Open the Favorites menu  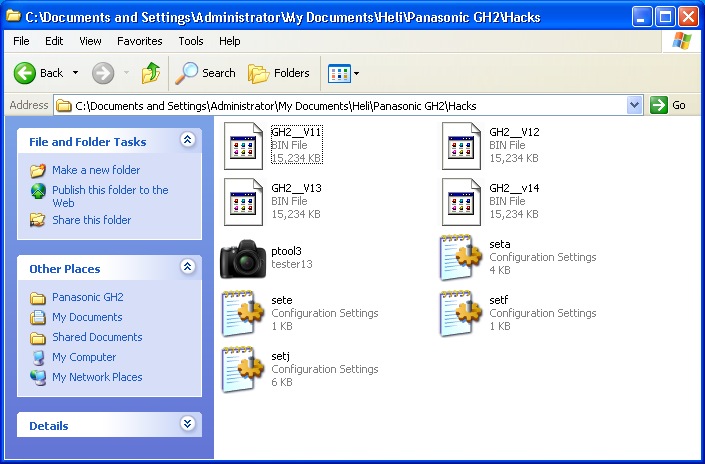tap(139, 41)
